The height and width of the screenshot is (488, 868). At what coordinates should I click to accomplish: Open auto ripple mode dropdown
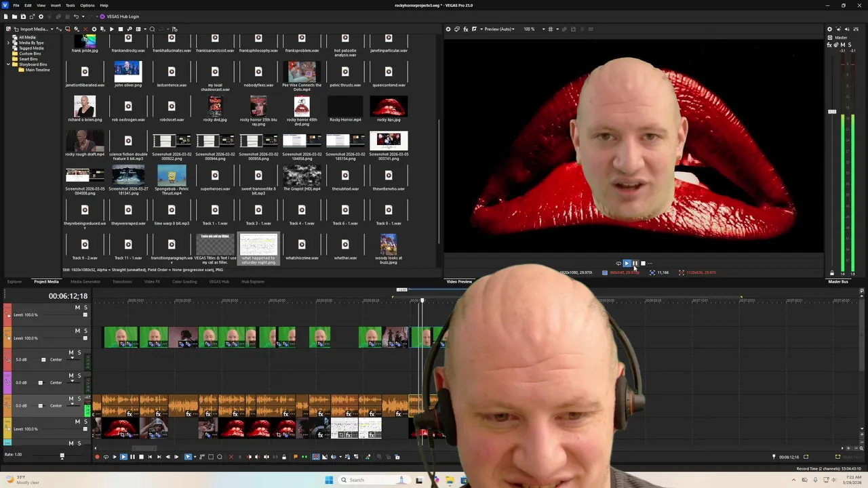point(340,457)
